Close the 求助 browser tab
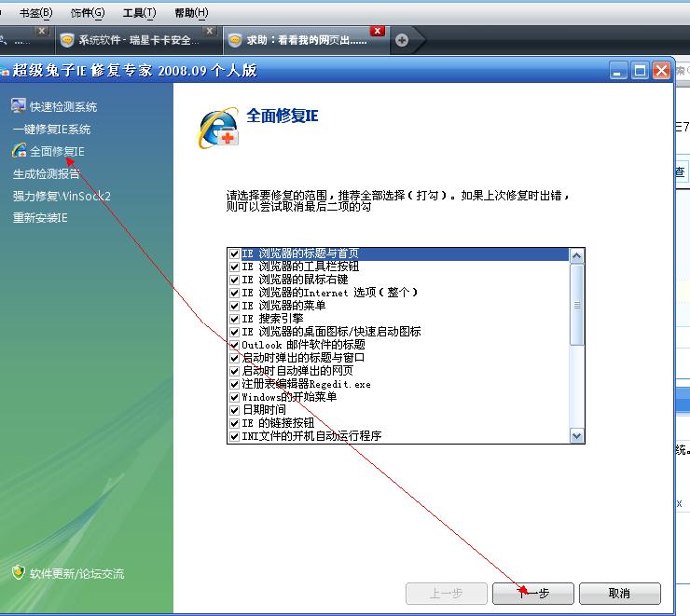The width and height of the screenshot is (690, 616). coord(377,31)
